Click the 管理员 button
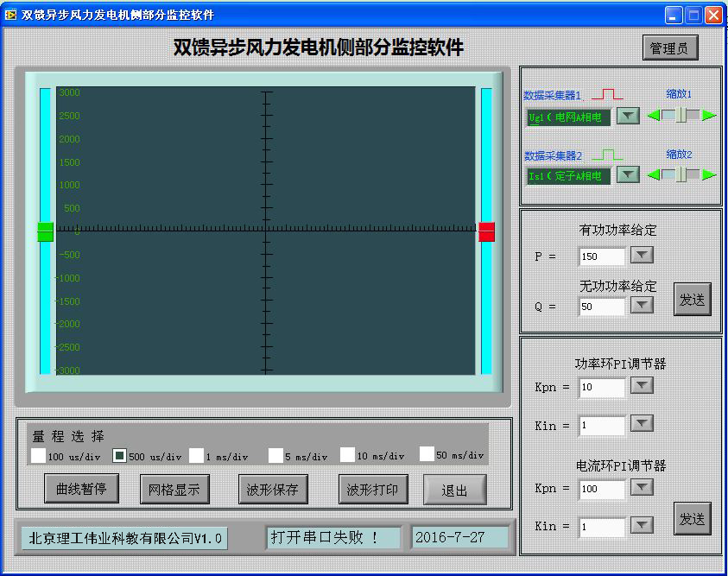 670,48
